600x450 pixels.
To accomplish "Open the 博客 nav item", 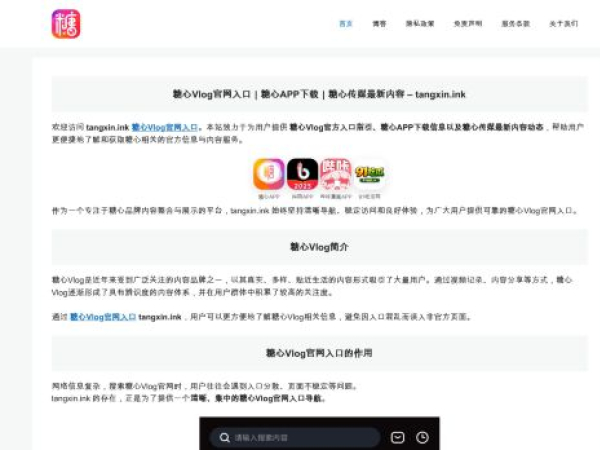I will point(379,24).
